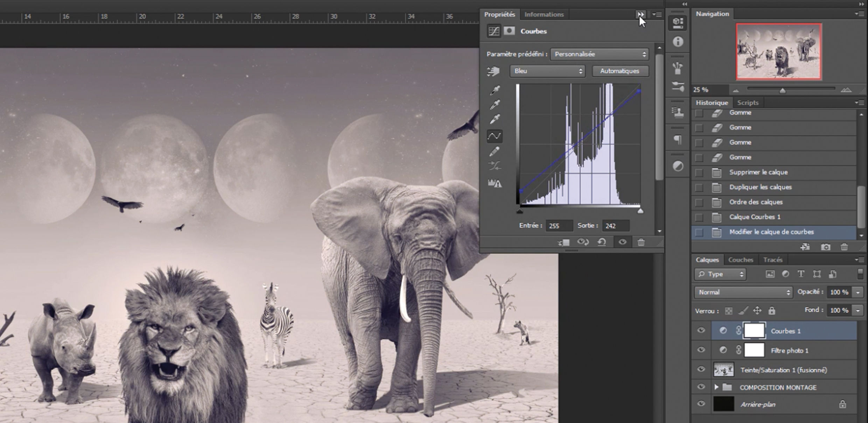The image size is (868, 423).
Task: Select the edit points curve tool
Action: click(x=495, y=136)
